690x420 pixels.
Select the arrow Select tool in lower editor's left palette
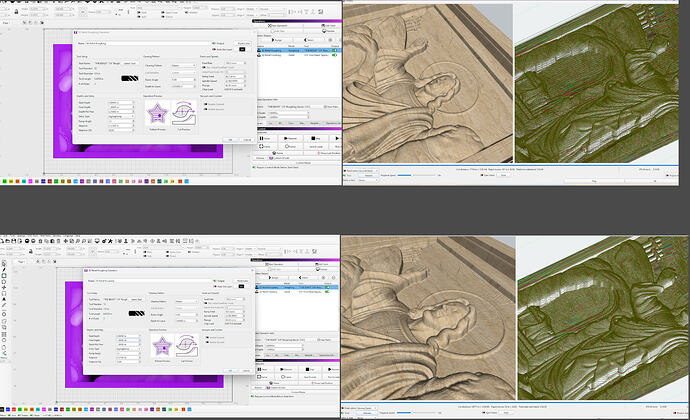4,263
